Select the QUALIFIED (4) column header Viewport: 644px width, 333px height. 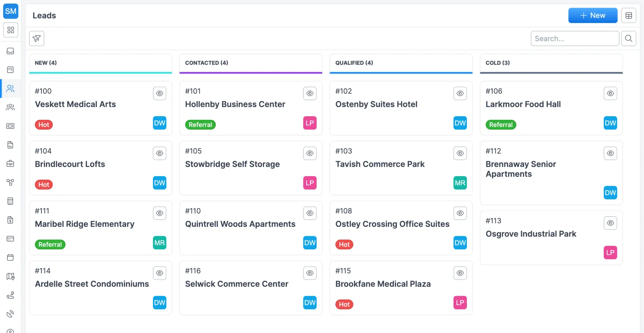pos(401,63)
